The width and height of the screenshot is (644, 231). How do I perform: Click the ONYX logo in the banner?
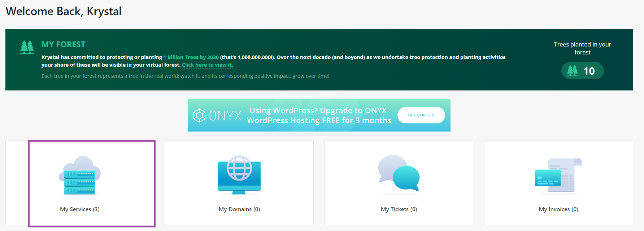pos(217,116)
